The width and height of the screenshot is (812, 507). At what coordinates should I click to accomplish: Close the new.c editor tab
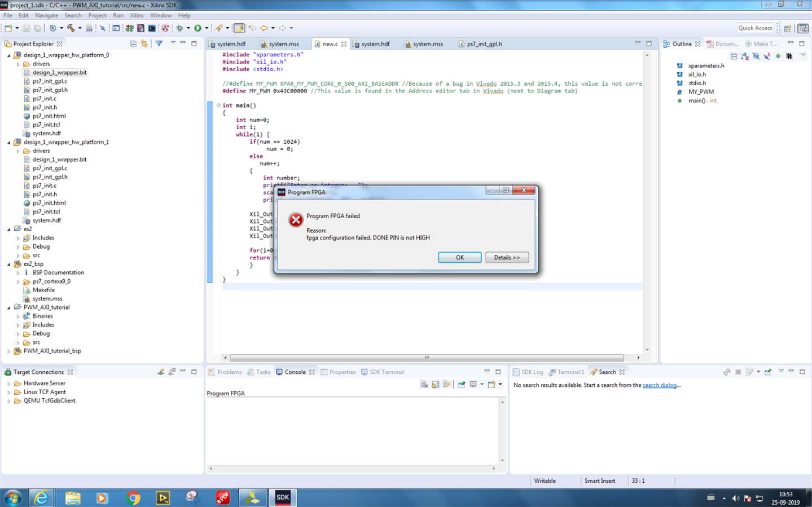(x=344, y=43)
